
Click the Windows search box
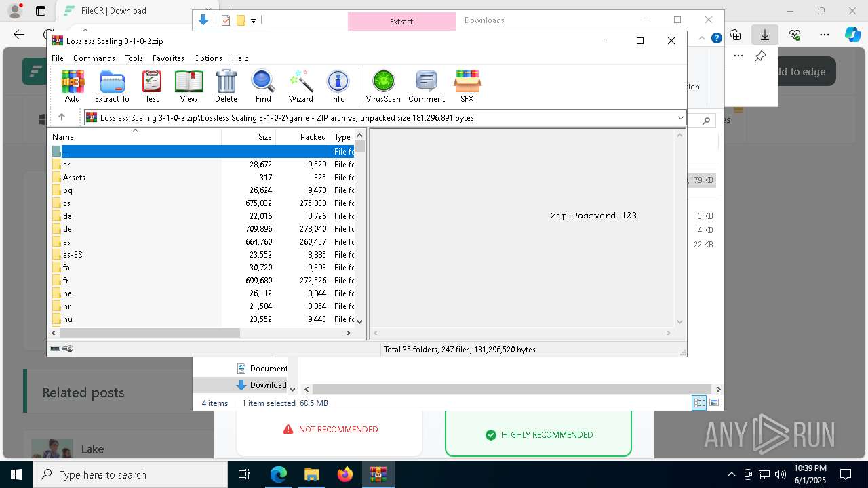click(130, 474)
